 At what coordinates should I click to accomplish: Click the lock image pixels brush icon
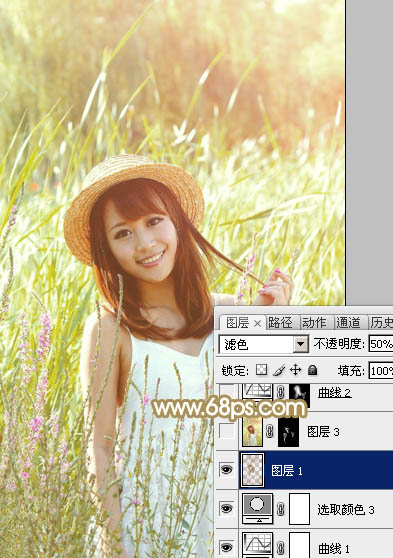[279, 370]
